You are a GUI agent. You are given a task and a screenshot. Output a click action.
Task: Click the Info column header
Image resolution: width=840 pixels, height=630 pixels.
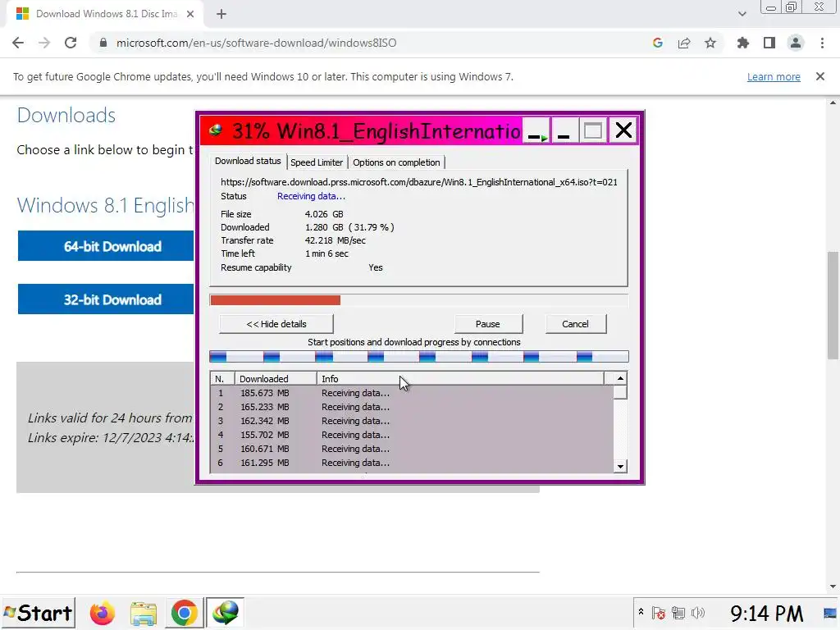point(460,379)
